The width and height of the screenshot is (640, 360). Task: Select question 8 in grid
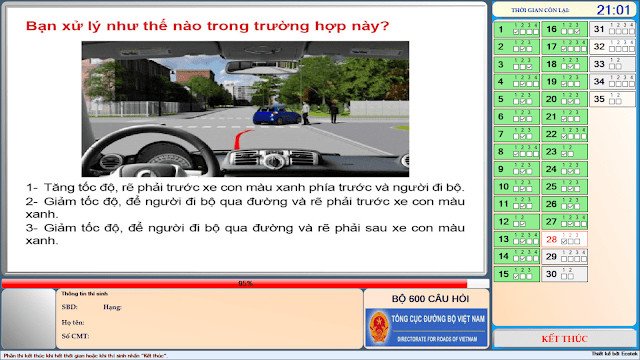517,152
